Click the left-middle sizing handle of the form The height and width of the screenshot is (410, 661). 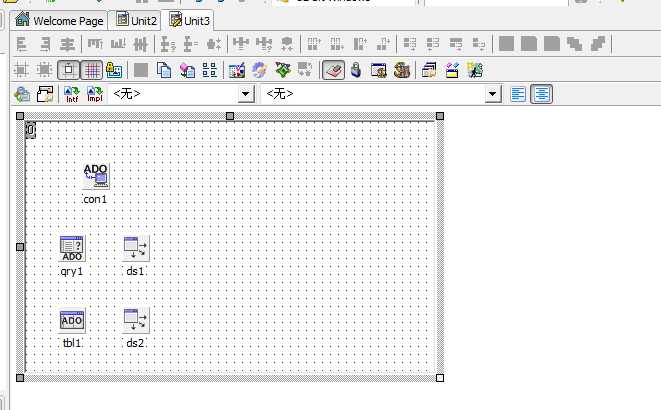(x=20, y=247)
